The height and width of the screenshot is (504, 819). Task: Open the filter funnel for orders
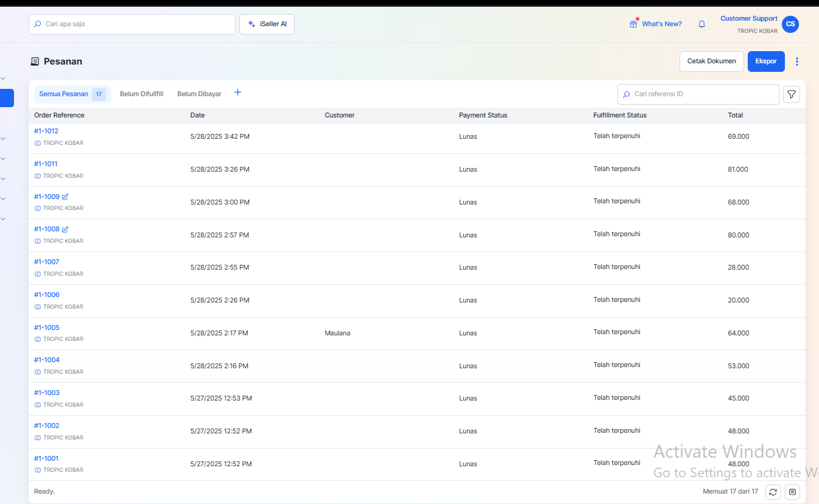791,94
